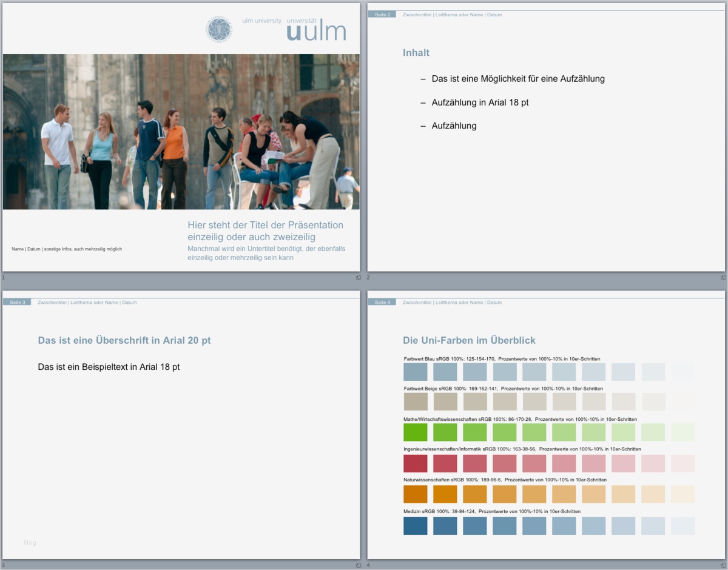Select the 'Seite 4' header badge
Image resolution: width=728 pixels, height=570 pixels.
381,301
